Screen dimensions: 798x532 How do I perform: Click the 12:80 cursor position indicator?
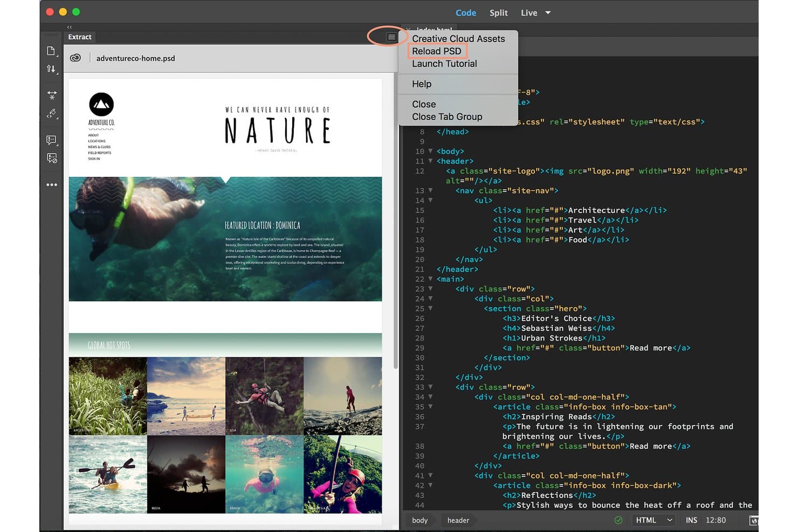716,520
